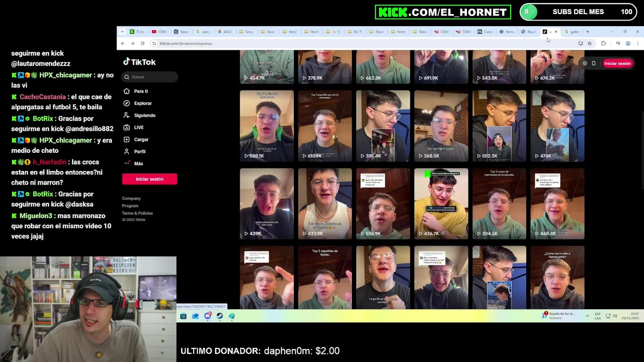Open the video with 691.9K views
The image size is (644, 362).
coord(441,67)
